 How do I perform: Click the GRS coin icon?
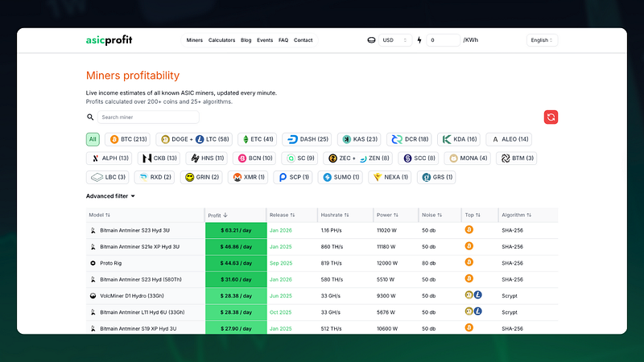click(427, 177)
